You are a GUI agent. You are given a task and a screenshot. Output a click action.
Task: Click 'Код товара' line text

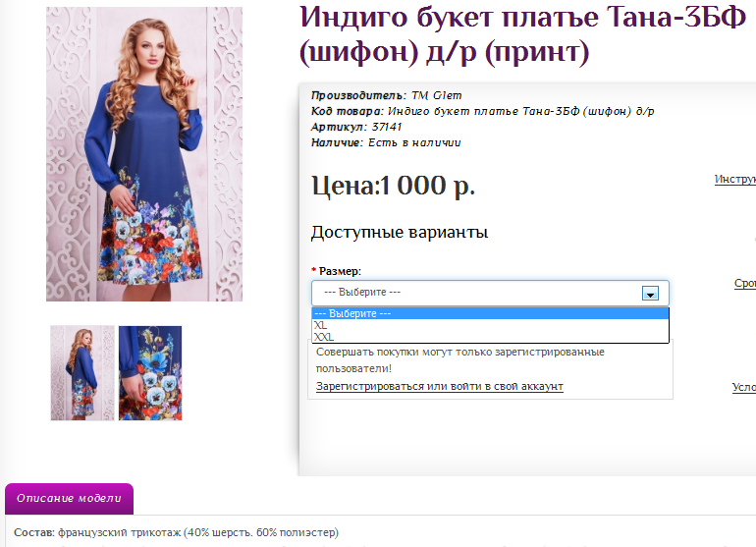click(x=483, y=111)
